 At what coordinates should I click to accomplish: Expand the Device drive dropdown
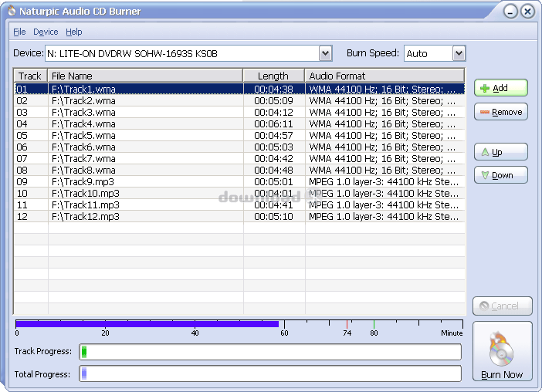pos(325,53)
